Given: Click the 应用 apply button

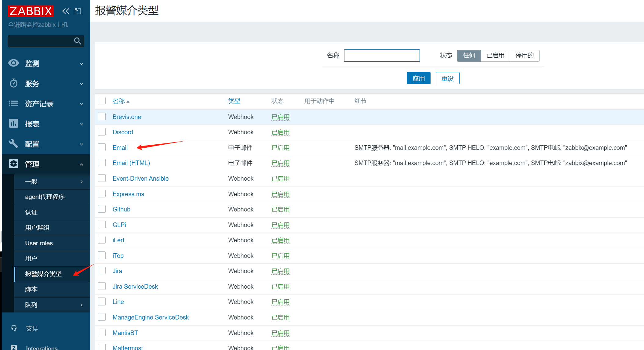Looking at the screenshot, I should point(418,78).
